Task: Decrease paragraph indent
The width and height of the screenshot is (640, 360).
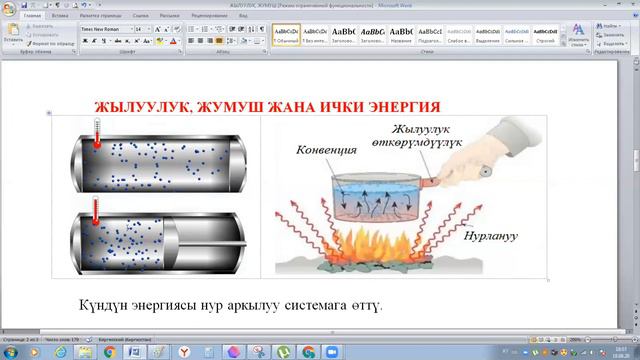Action: (x=232, y=29)
